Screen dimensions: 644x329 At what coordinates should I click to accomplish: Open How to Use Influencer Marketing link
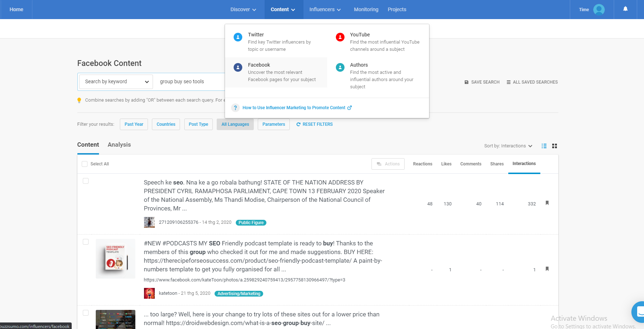click(x=294, y=108)
